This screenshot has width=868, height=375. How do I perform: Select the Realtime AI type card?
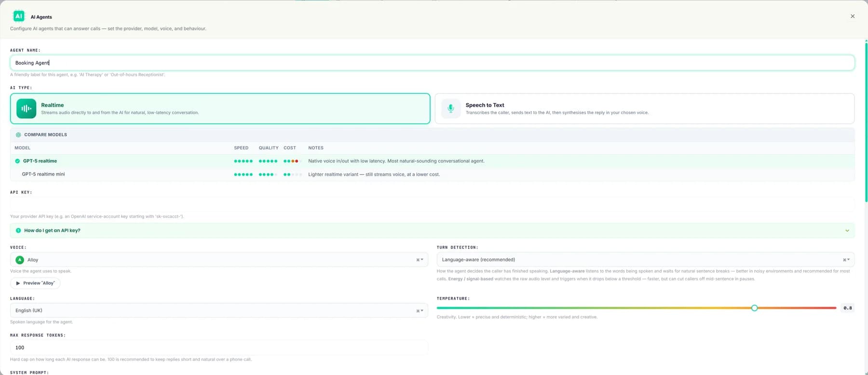[x=220, y=108]
